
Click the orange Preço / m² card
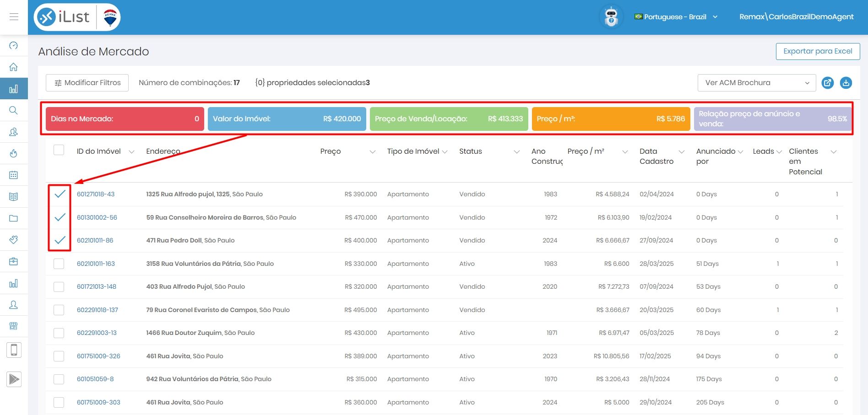[611, 119]
